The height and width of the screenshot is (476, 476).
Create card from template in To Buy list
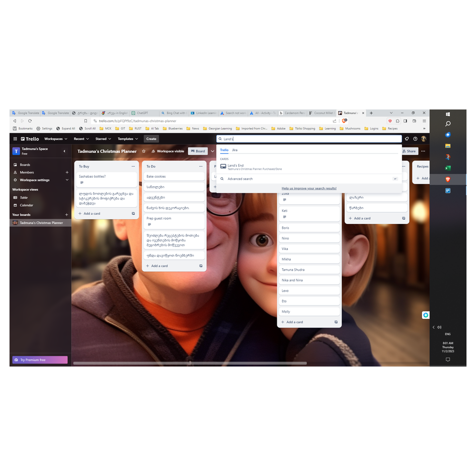[x=133, y=213]
